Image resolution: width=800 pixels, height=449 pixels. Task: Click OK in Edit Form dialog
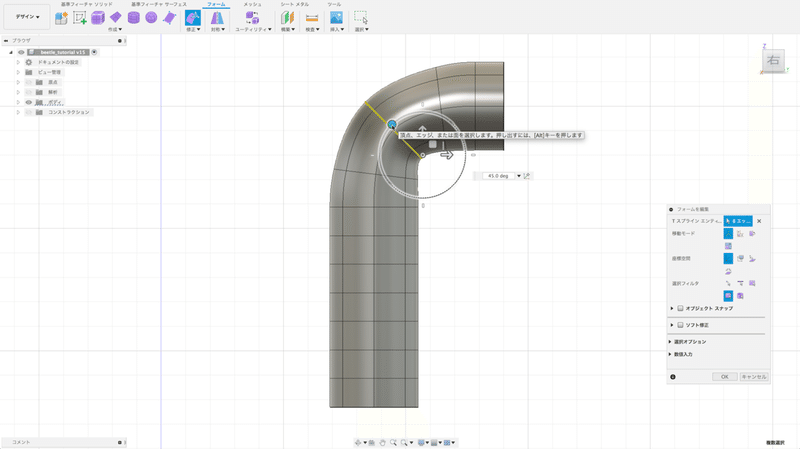(724, 377)
